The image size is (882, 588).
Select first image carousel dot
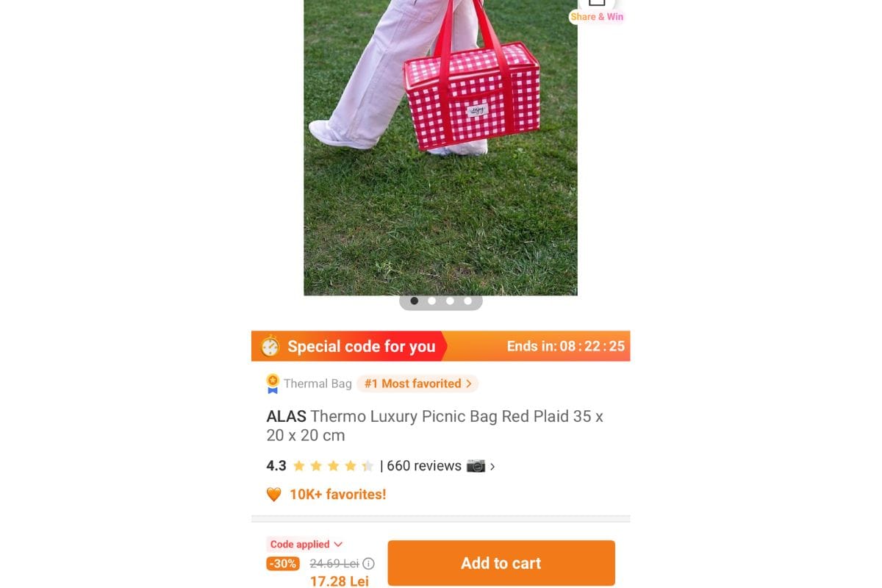click(x=415, y=301)
